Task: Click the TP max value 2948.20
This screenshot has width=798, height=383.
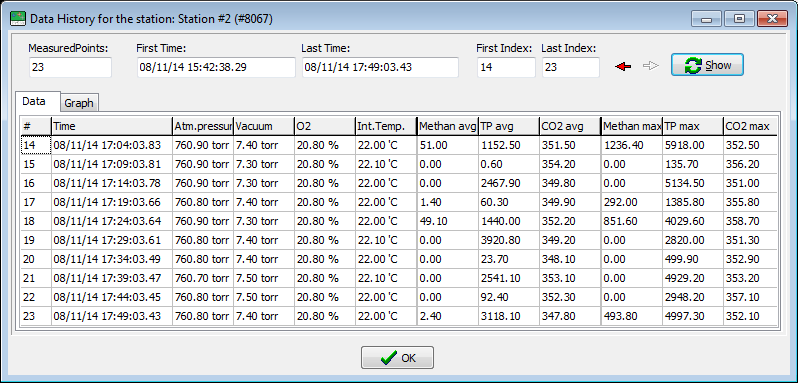Action: point(693,297)
